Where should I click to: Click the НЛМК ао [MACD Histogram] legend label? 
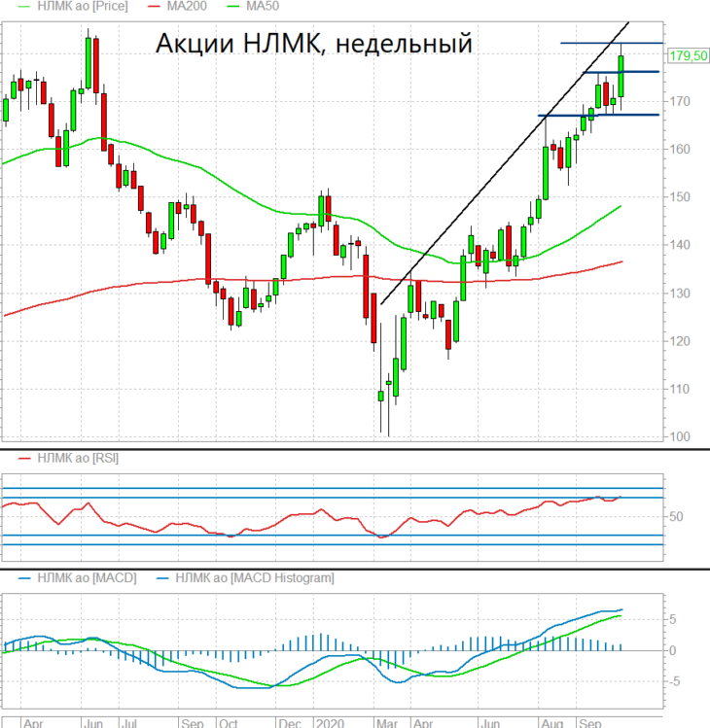255,578
